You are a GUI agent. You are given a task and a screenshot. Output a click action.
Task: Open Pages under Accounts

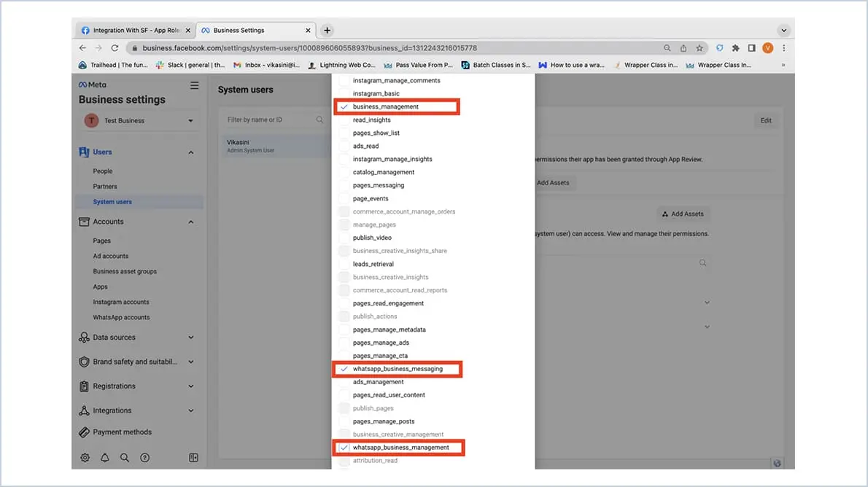click(102, 241)
